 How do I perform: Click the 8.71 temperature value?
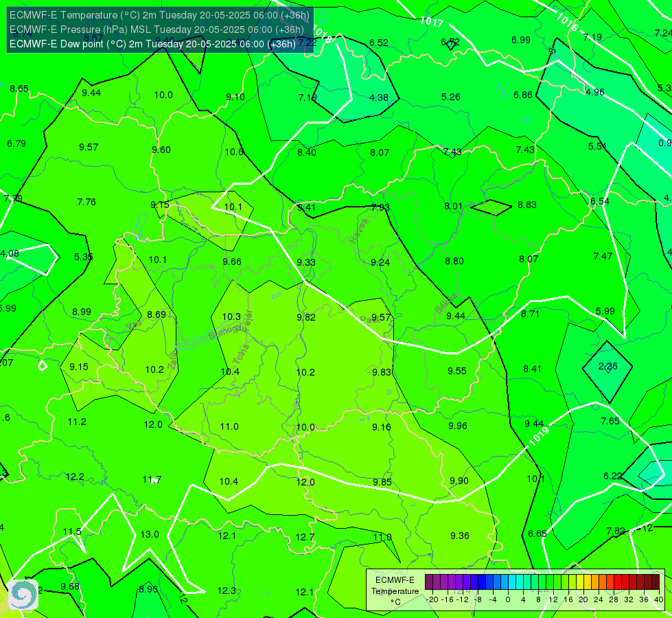(530, 314)
